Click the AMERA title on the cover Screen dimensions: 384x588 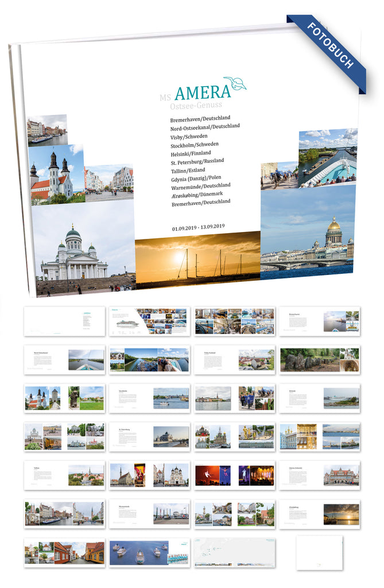tap(203, 92)
